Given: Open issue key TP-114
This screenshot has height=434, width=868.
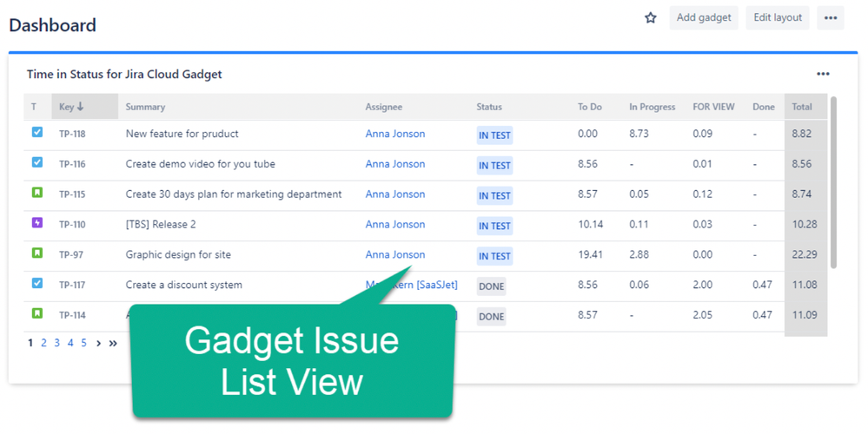Looking at the screenshot, I should (x=72, y=315).
